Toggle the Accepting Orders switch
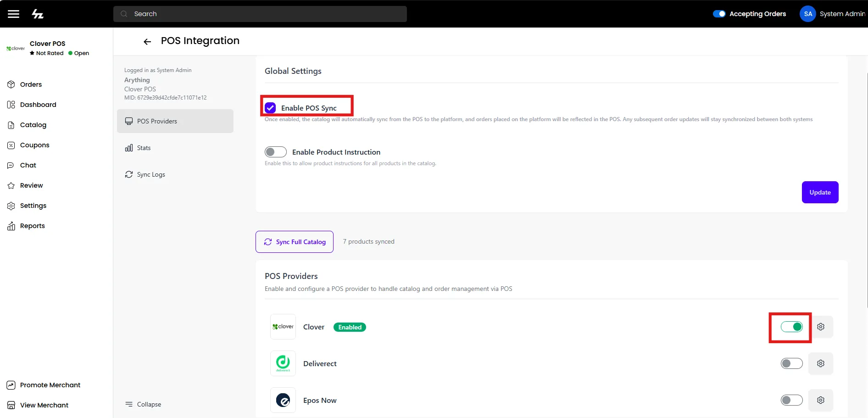Viewport: 868px width, 418px height. point(719,14)
